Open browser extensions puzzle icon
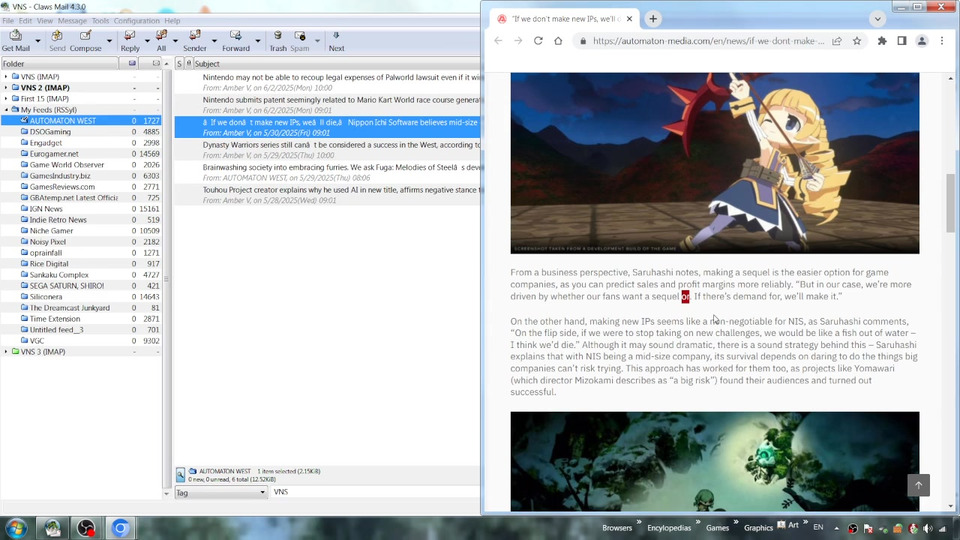The image size is (960, 540). point(882,41)
